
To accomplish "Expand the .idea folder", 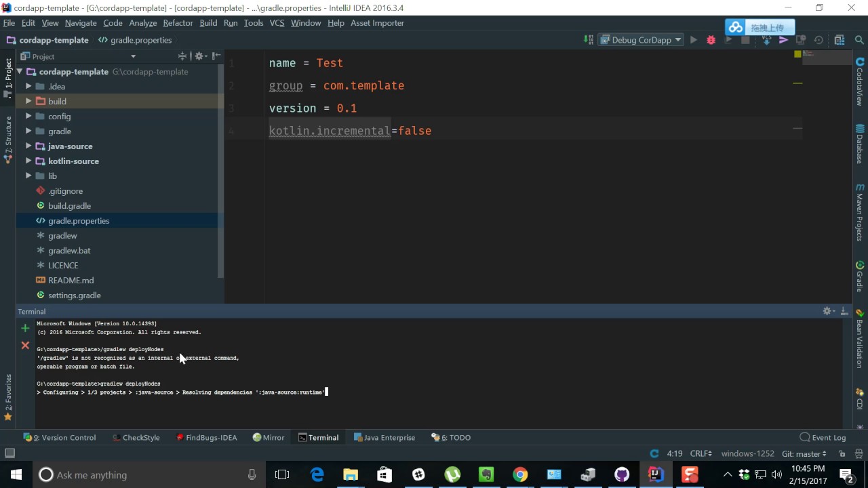I will 28,86.
